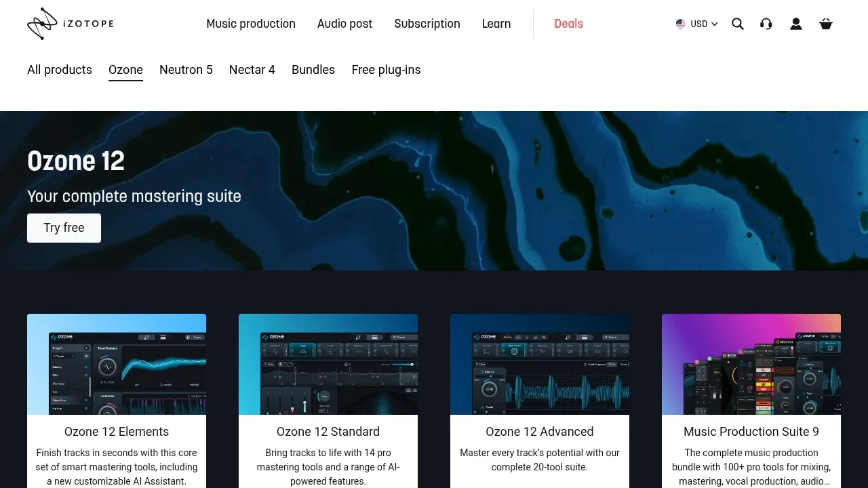Screen dimensions: 868x488
Task: Click the US flag currency icon
Action: point(681,24)
